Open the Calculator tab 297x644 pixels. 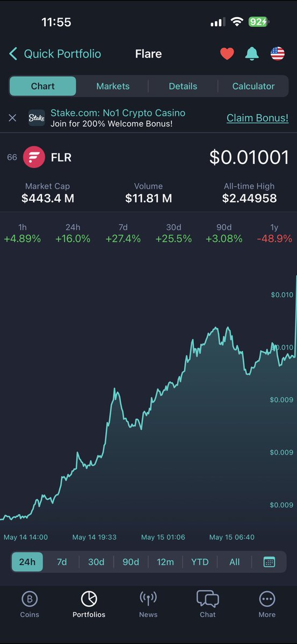coord(253,86)
